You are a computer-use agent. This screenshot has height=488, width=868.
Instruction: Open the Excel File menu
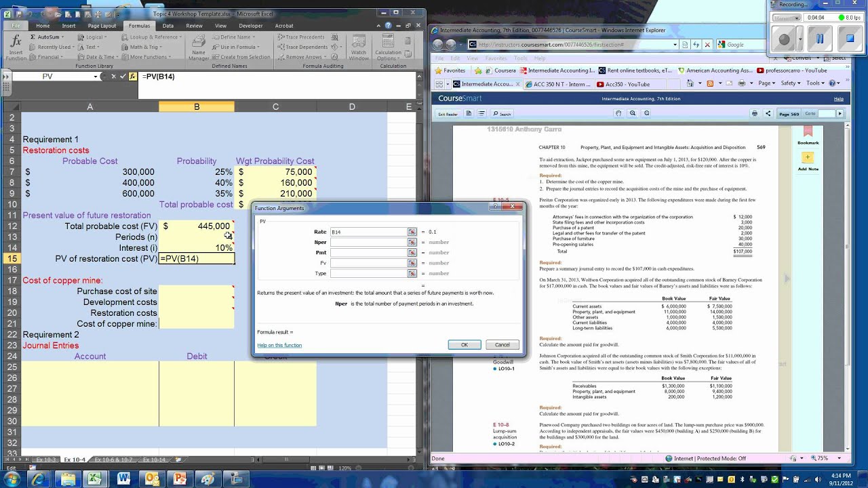click(x=15, y=26)
